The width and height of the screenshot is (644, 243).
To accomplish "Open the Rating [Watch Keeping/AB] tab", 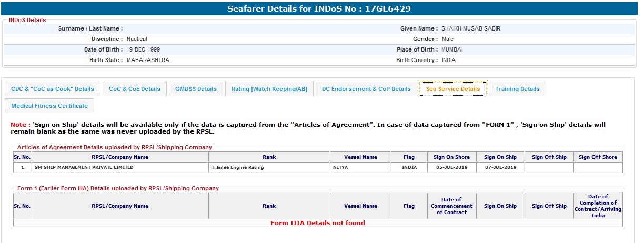I will point(269,89).
